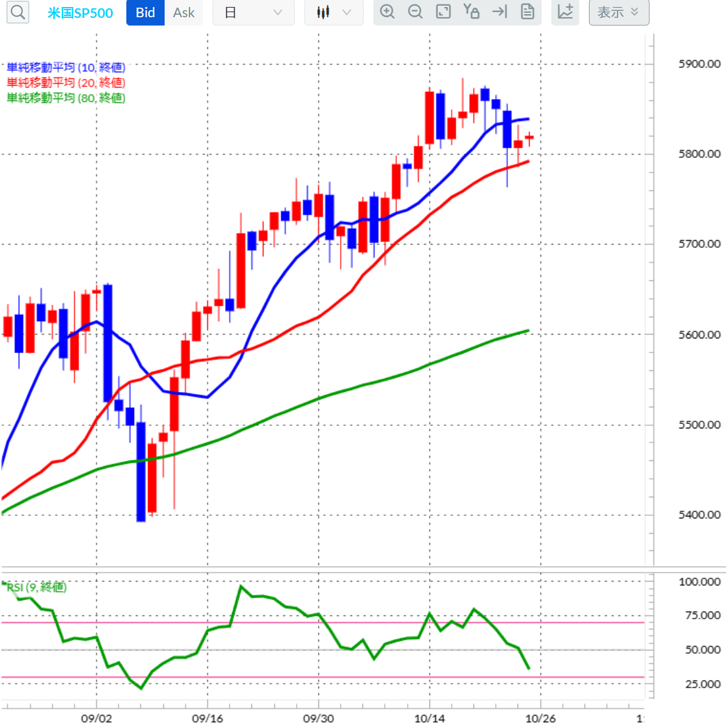Click the 5900.00 price axis label
Image resolution: width=728 pixels, height=724 pixels.
tap(699, 64)
